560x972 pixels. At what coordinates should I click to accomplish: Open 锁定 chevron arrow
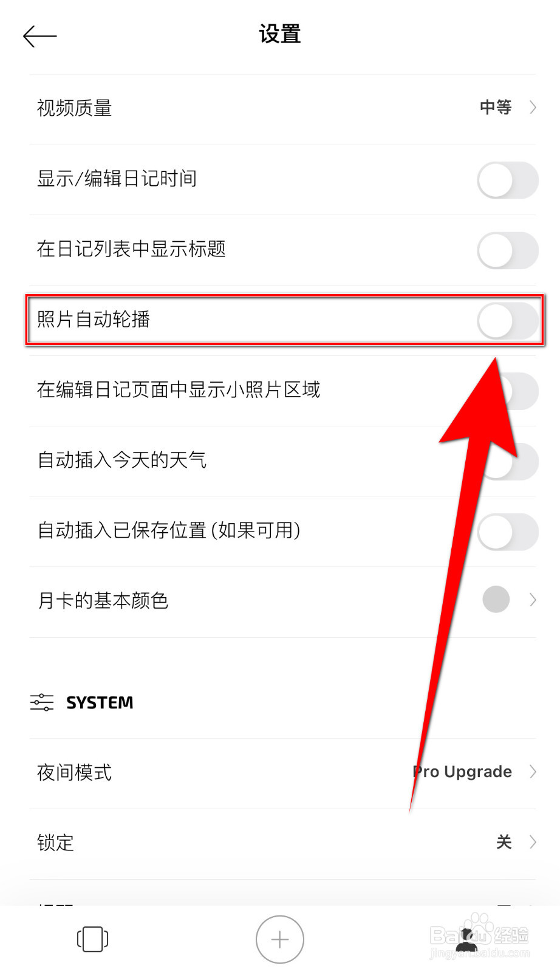click(x=533, y=842)
